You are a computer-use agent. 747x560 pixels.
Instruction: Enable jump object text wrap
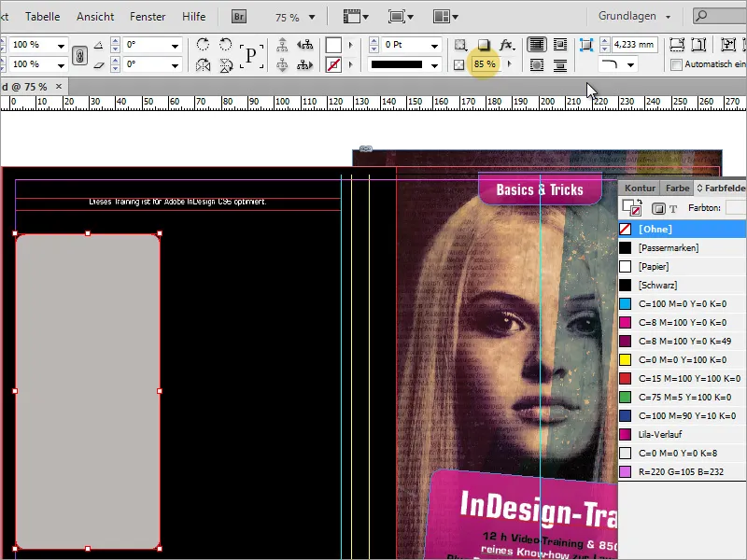(560, 64)
